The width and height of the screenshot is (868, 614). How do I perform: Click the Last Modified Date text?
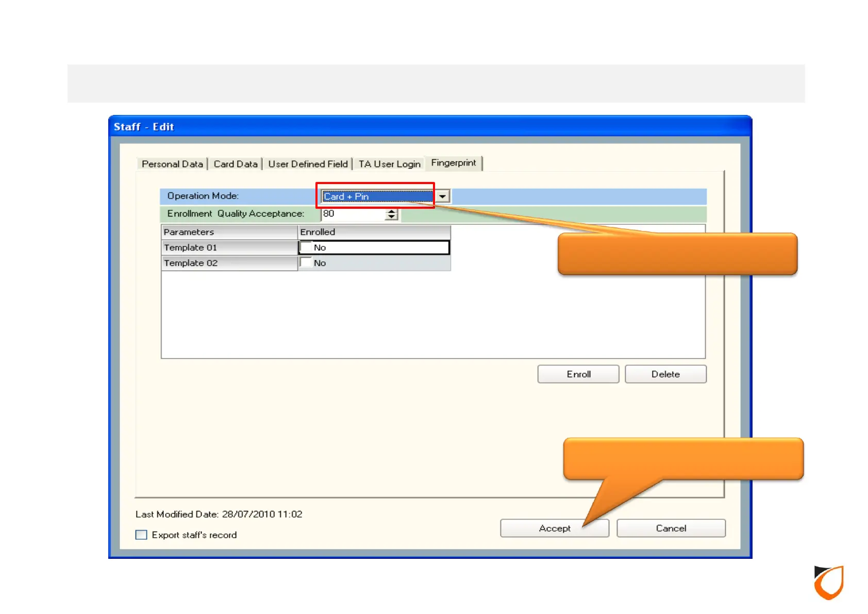pyautogui.click(x=219, y=514)
